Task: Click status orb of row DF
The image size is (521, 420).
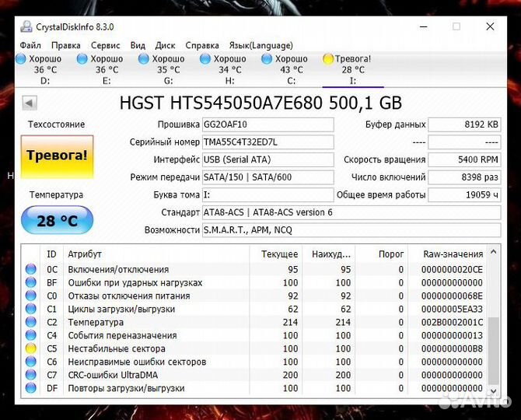Action: (x=31, y=388)
